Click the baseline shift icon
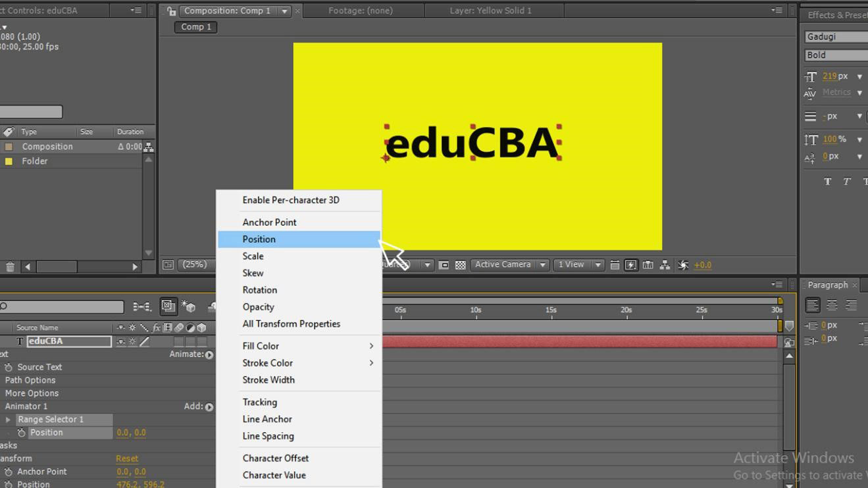This screenshot has width=868, height=488. 810,157
